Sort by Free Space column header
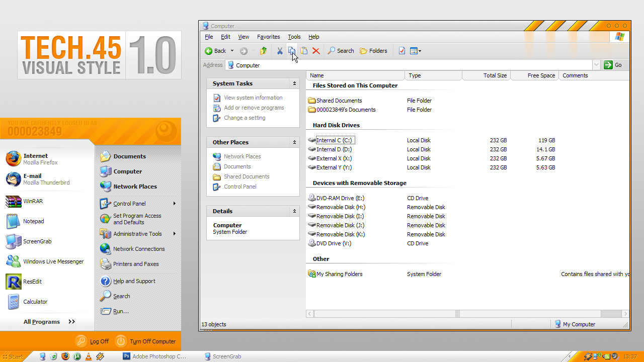 click(x=534, y=75)
